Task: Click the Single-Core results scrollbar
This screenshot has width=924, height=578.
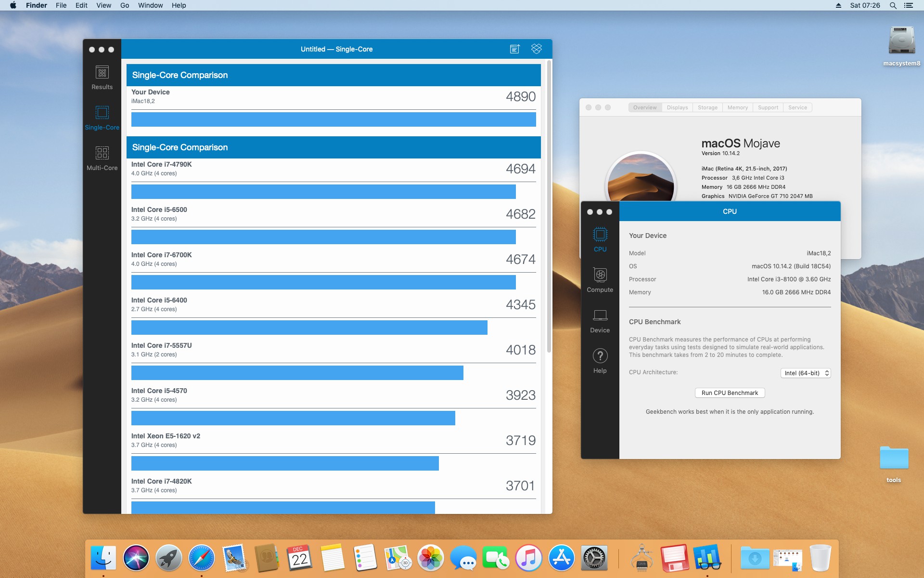Action: [x=549, y=207]
